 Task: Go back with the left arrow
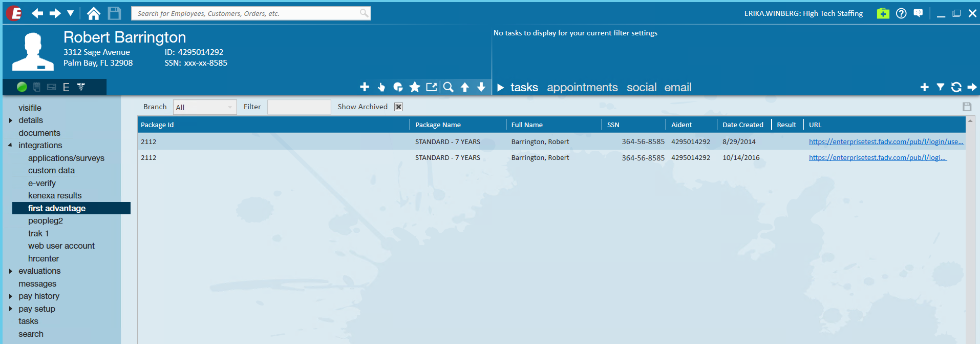pos(37,13)
